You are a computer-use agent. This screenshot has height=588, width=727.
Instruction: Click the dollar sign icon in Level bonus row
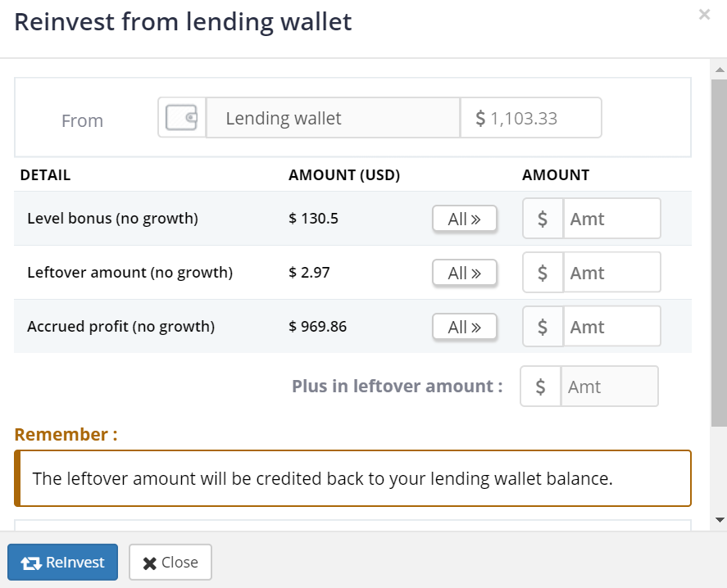[543, 218]
